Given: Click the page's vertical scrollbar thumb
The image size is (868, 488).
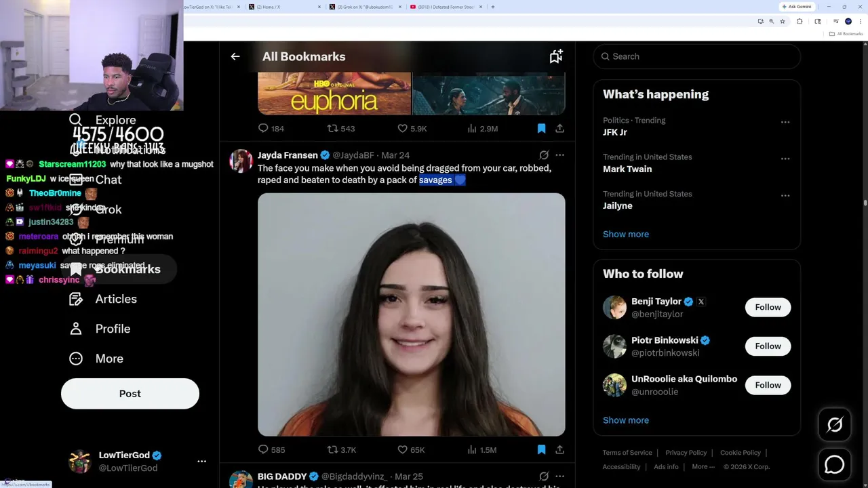Looking at the screenshot, I should 865,202.
